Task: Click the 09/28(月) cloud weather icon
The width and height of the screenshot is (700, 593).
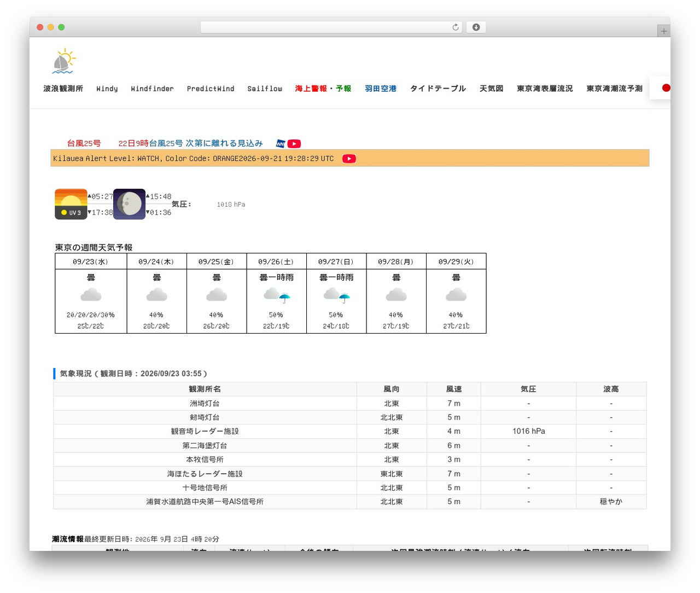Action: tap(396, 295)
